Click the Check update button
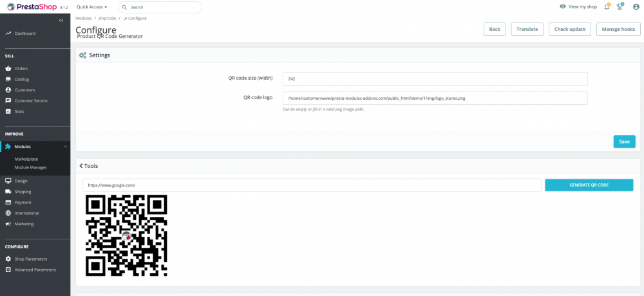This screenshot has width=644, height=296. click(570, 29)
